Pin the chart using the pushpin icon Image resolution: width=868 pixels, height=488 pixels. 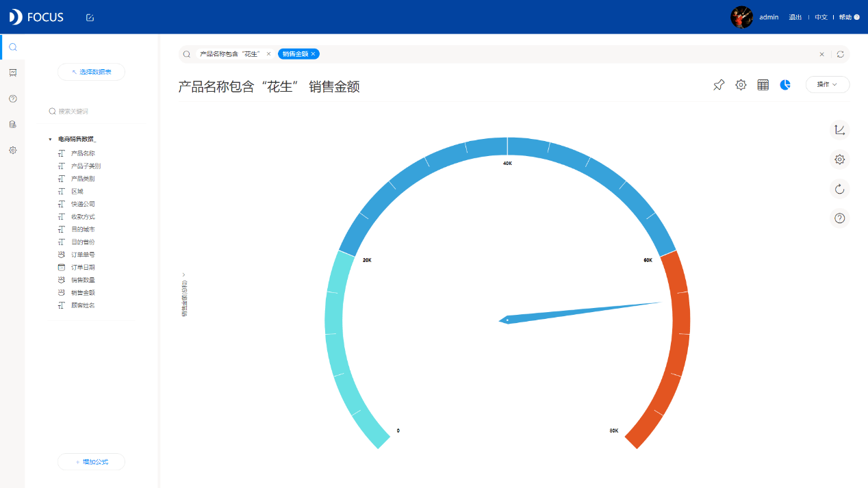(x=719, y=85)
